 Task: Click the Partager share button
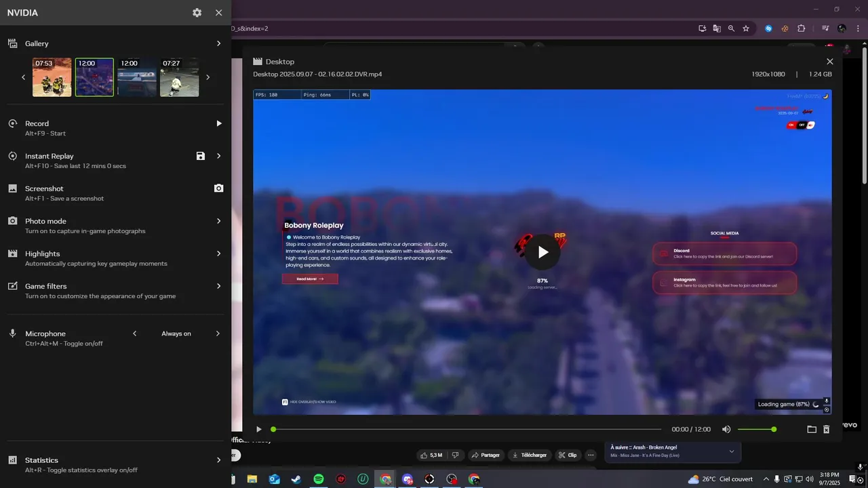(x=486, y=455)
